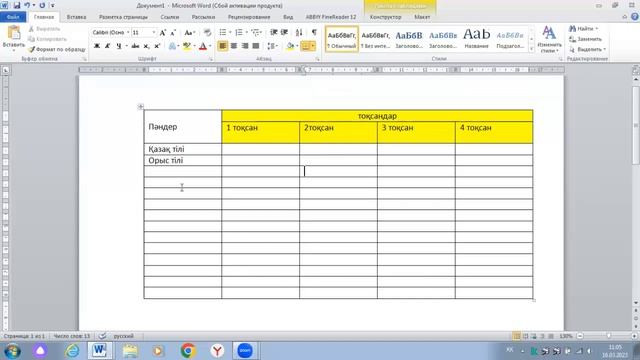The image size is (640, 360).
Task: Click the text highlight color button
Action: point(187,46)
